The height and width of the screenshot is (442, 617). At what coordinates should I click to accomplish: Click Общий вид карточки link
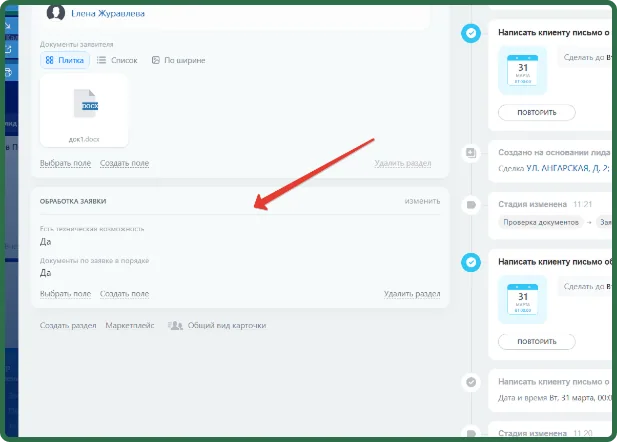(x=227, y=325)
